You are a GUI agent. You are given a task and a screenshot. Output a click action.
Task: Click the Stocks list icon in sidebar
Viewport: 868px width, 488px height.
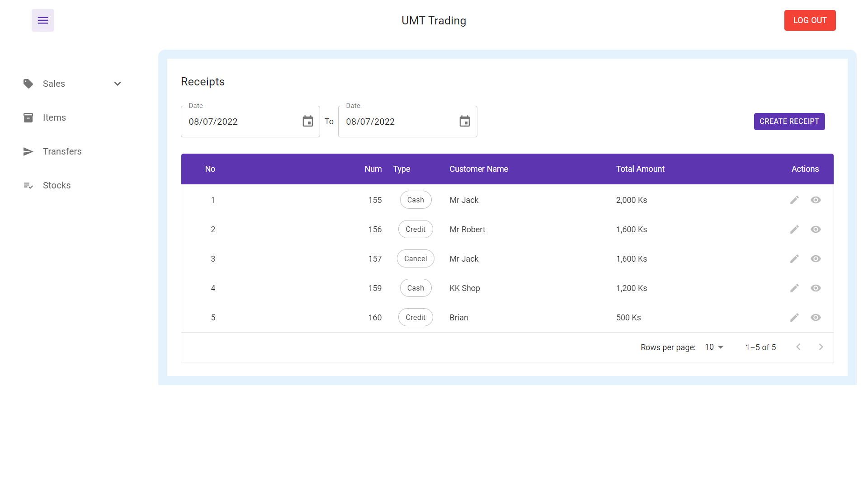(x=28, y=185)
